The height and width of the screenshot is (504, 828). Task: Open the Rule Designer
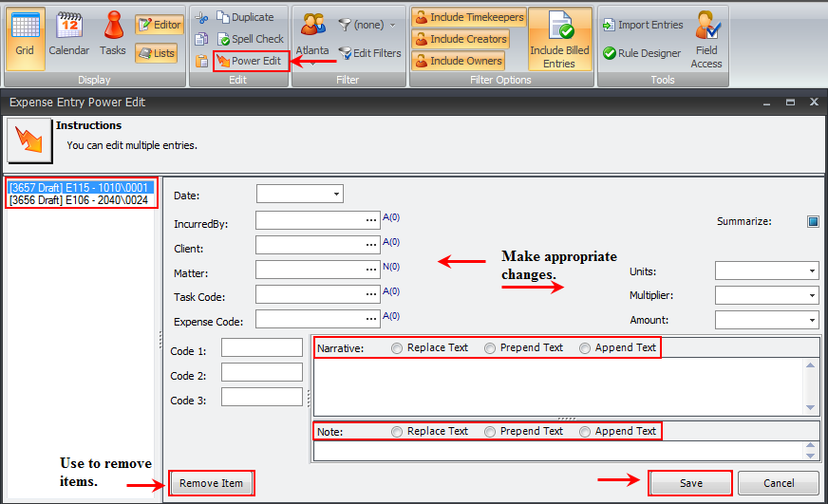[642, 54]
